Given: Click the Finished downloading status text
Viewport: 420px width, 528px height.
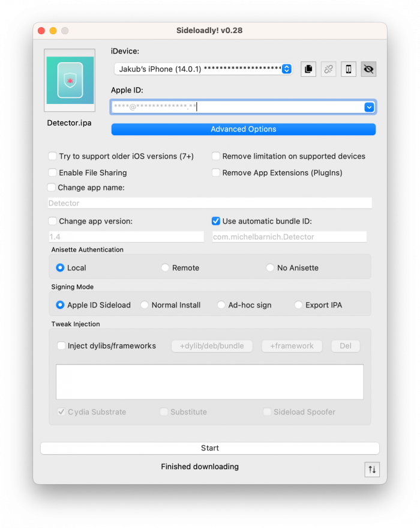Looking at the screenshot, I should (200, 467).
